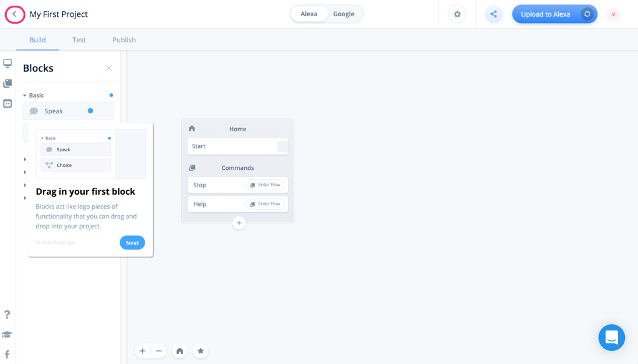Open the chat support bubble
638x364 pixels.
pyautogui.click(x=611, y=337)
